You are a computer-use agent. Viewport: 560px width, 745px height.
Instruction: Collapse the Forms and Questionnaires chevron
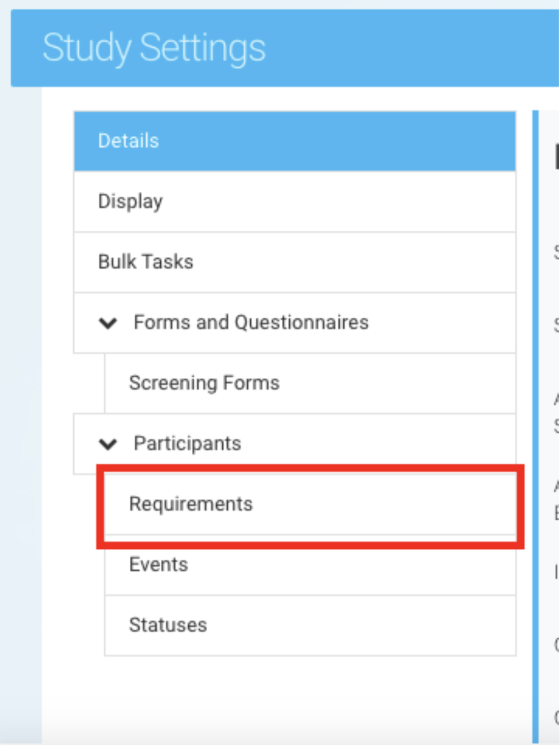click(109, 323)
